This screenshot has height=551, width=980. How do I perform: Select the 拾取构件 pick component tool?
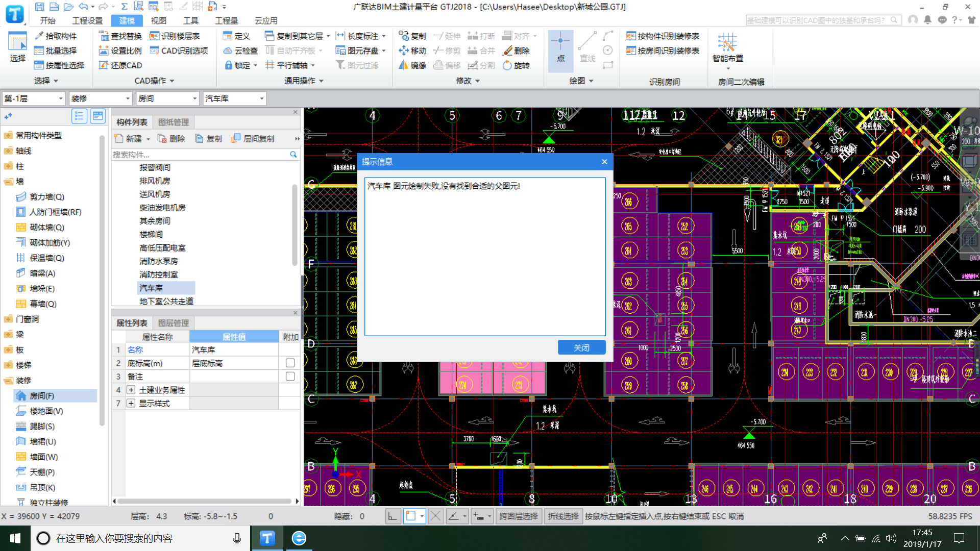coord(55,36)
